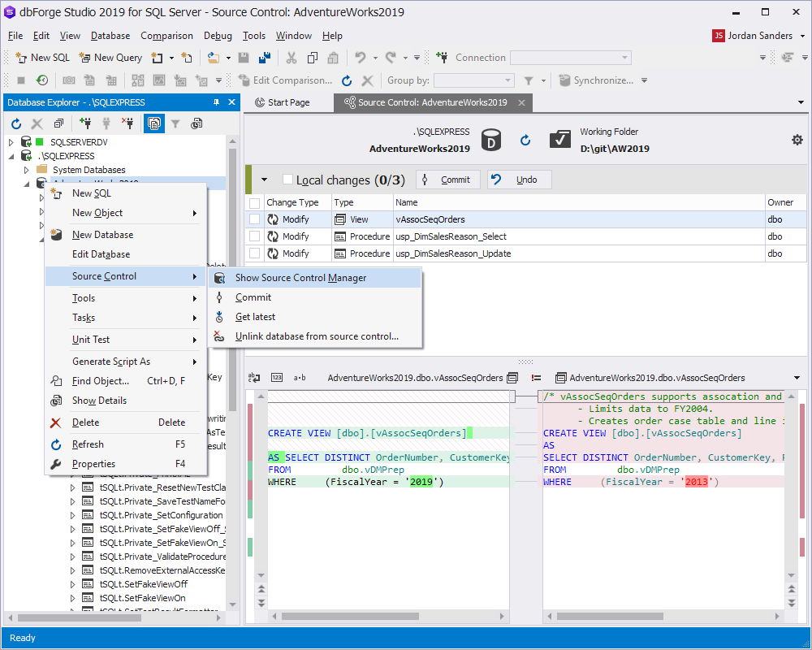Choose Get latest from Source Control submenu
The image size is (812, 650).
(x=315, y=317)
